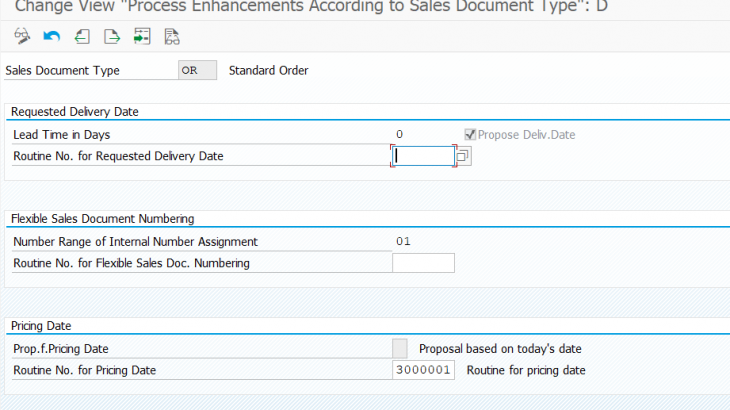
Task: Click the Lead Time in Days value 0
Action: [x=400, y=135]
